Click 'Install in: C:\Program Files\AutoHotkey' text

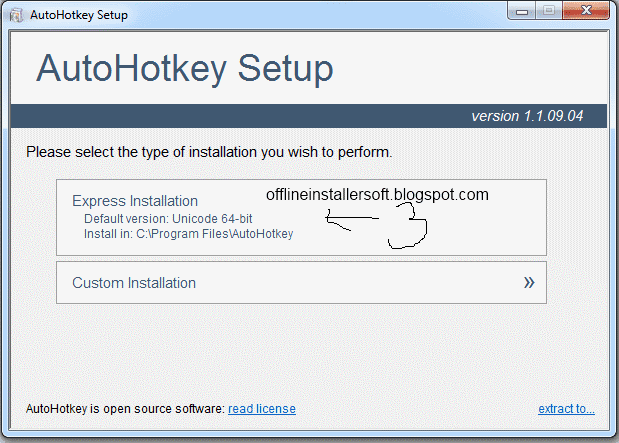coord(189,234)
